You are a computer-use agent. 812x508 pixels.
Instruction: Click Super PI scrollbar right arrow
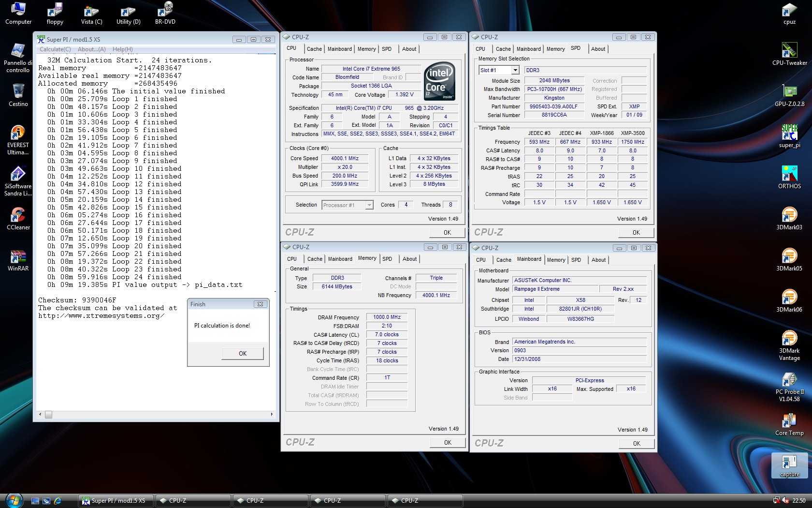[x=272, y=415]
